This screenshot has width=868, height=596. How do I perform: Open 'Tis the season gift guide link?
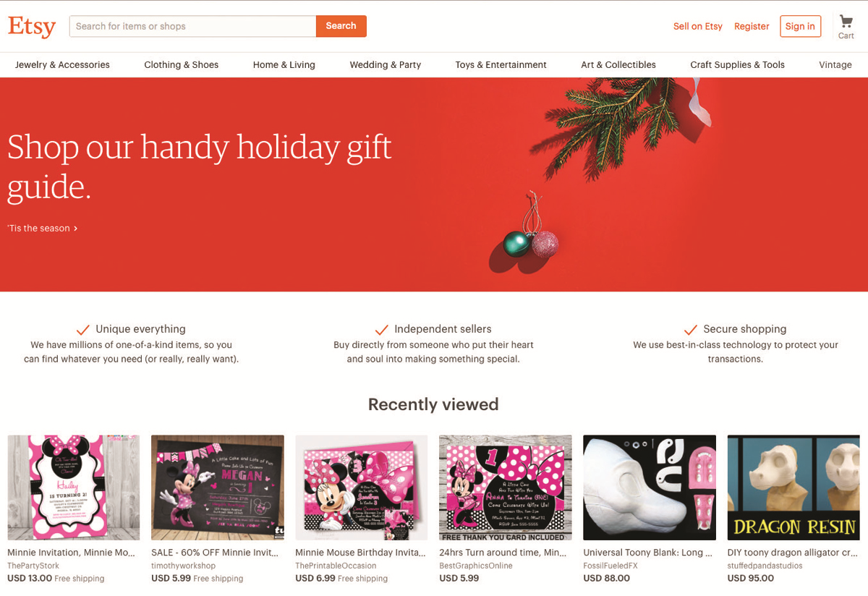pos(42,229)
